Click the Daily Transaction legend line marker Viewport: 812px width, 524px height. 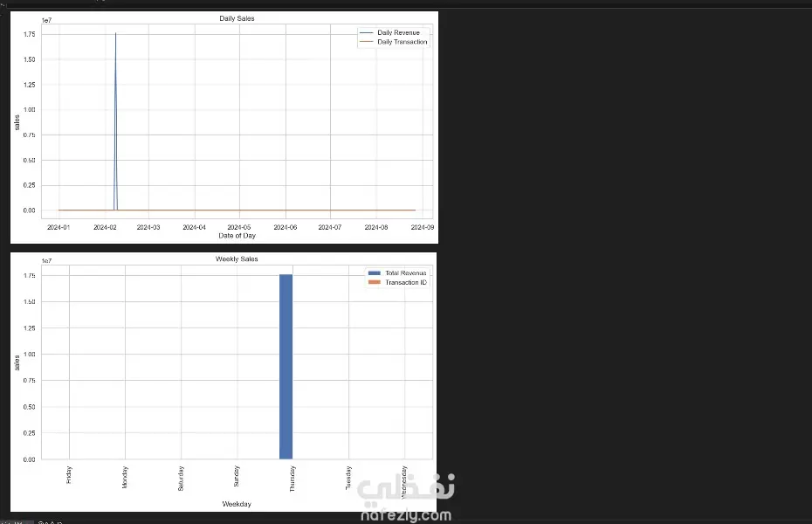click(366, 42)
